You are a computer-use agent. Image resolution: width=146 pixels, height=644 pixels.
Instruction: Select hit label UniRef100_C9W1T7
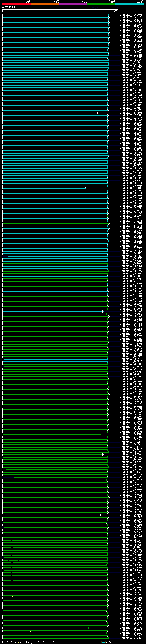(x=131, y=349)
